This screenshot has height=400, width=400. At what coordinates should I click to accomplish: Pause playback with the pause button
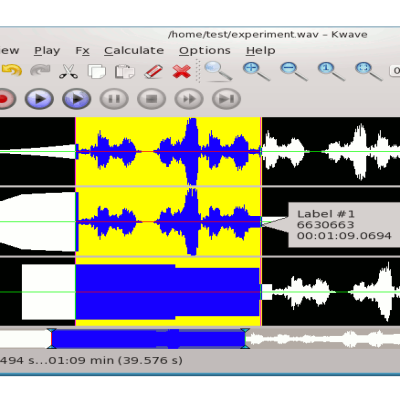pos(114,99)
